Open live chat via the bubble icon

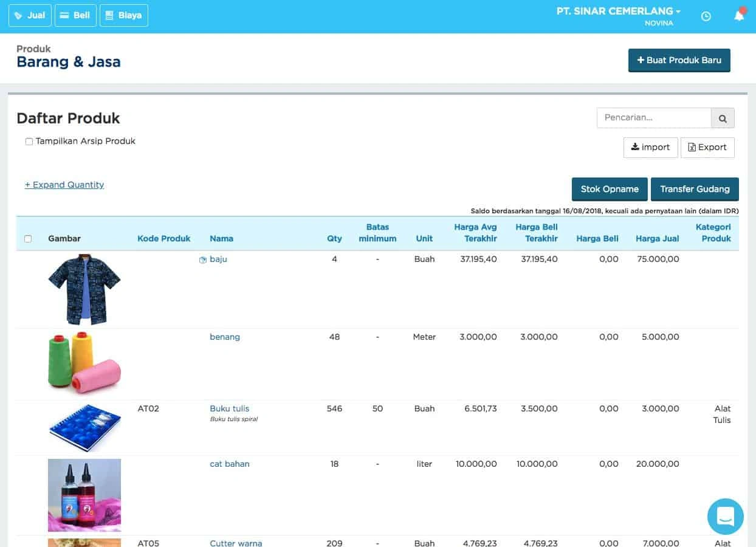[x=725, y=516]
